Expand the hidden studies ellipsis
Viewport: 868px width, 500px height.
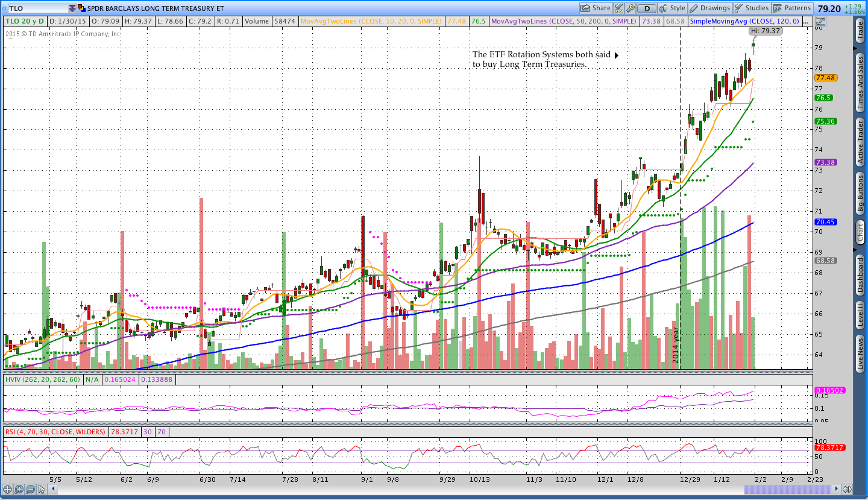pyautogui.click(x=808, y=21)
